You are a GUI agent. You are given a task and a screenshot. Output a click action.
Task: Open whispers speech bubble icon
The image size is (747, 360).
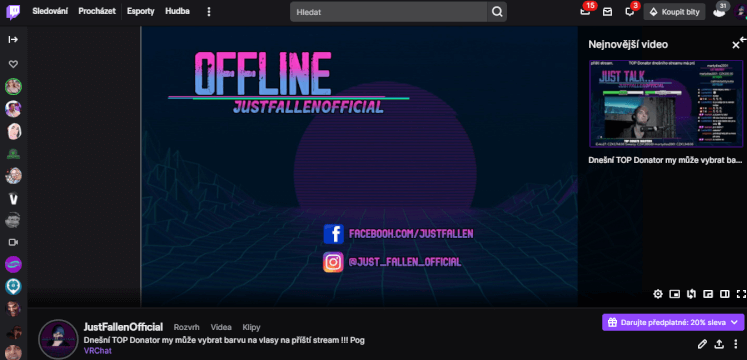[630, 12]
